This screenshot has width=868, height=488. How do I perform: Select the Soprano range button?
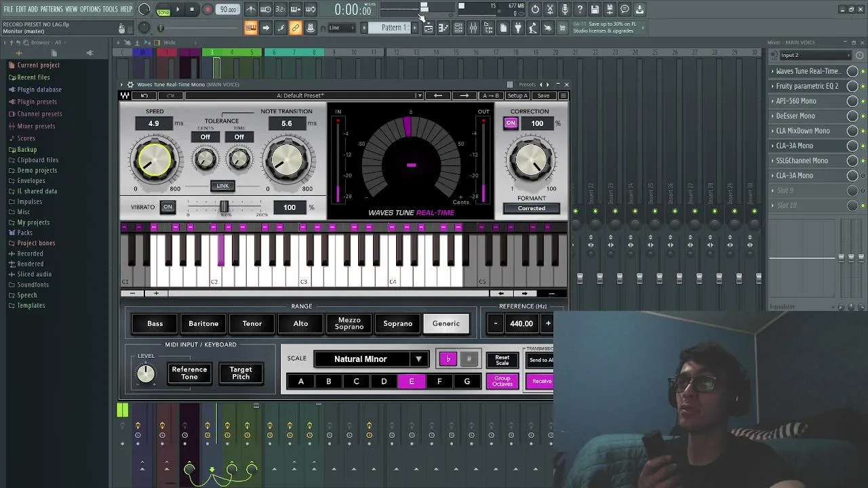click(x=398, y=324)
